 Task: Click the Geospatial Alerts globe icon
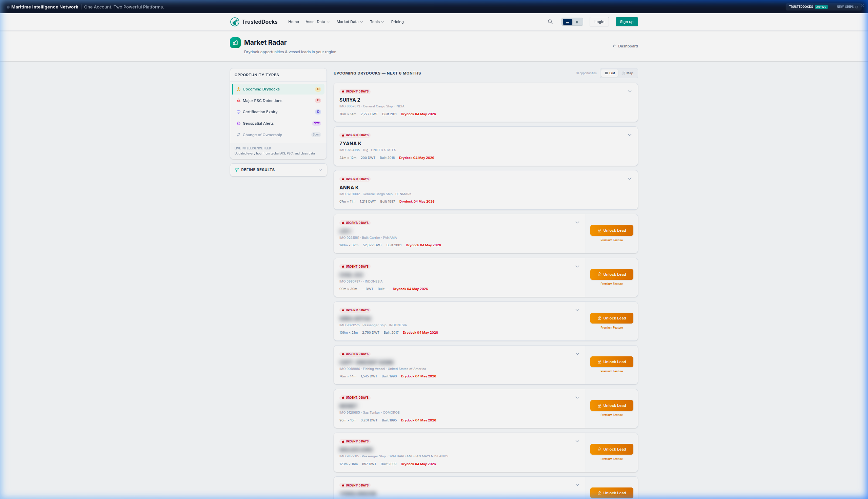click(238, 123)
